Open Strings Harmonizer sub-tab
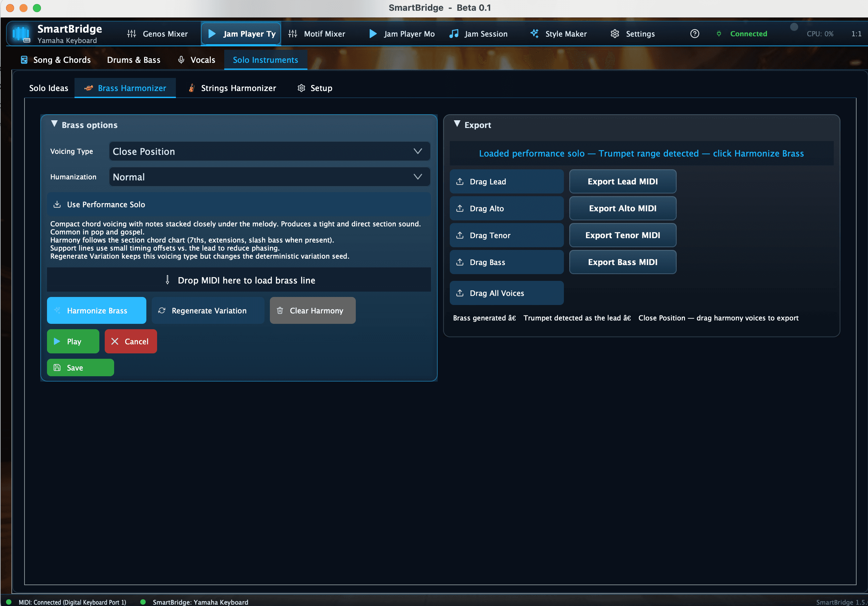 pyautogui.click(x=232, y=88)
